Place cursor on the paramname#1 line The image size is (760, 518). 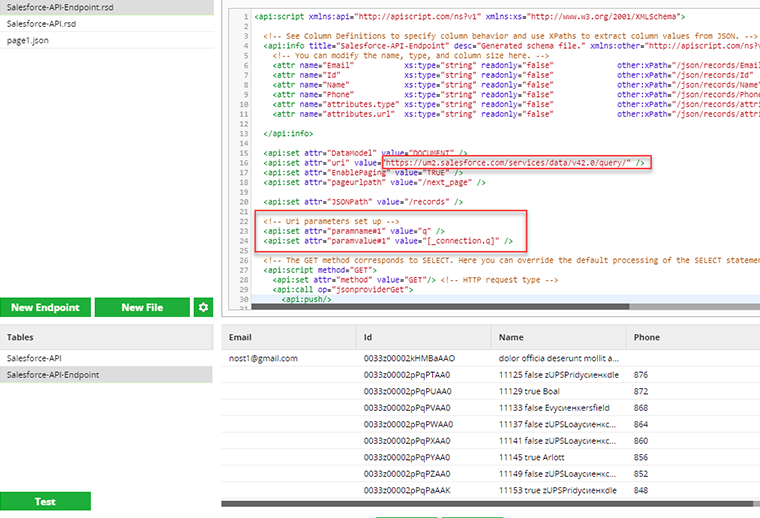tap(354, 231)
